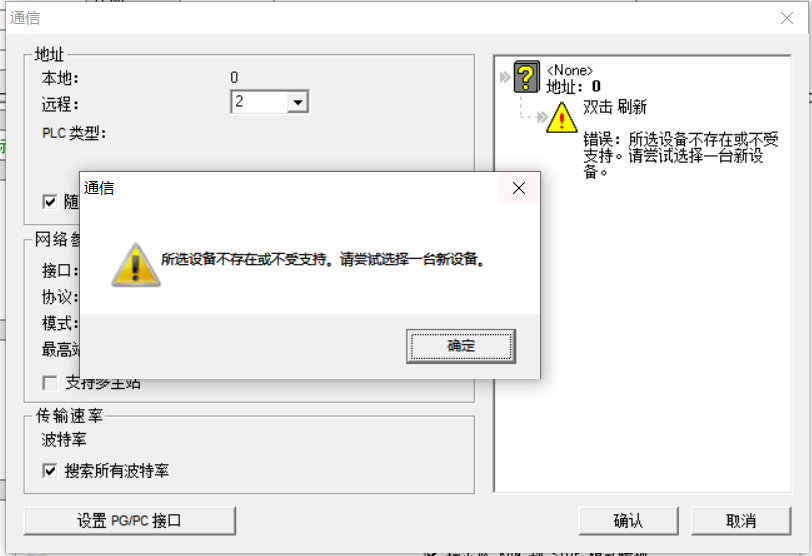Click the question mark <None> device icon
This screenshot has height=556, width=812.
527,77
